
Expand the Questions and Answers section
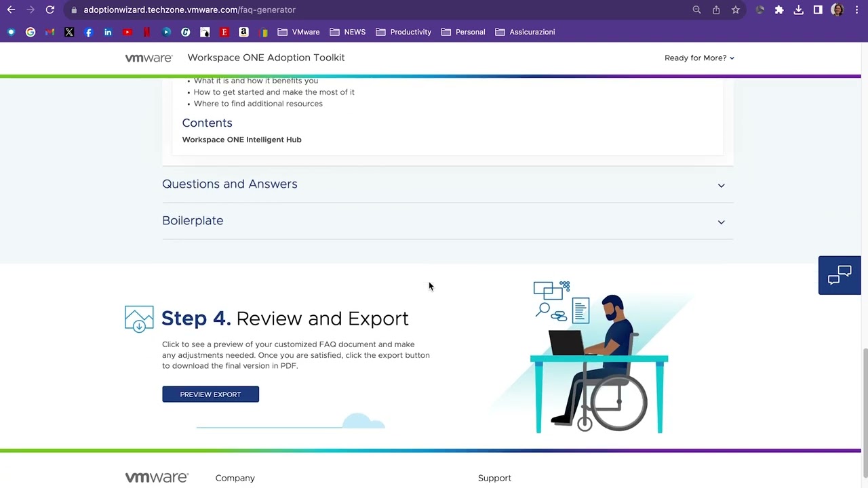tap(447, 184)
